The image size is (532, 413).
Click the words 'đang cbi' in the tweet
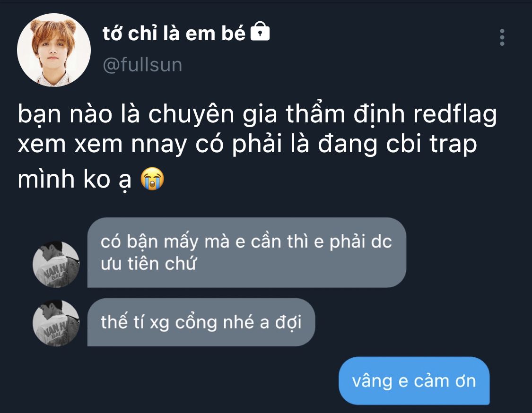click(x=369, y=145)
